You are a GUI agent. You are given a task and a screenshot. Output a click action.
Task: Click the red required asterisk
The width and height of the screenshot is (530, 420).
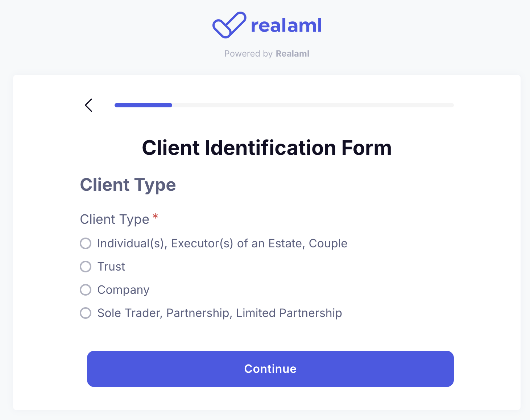(x=155, y=217)
